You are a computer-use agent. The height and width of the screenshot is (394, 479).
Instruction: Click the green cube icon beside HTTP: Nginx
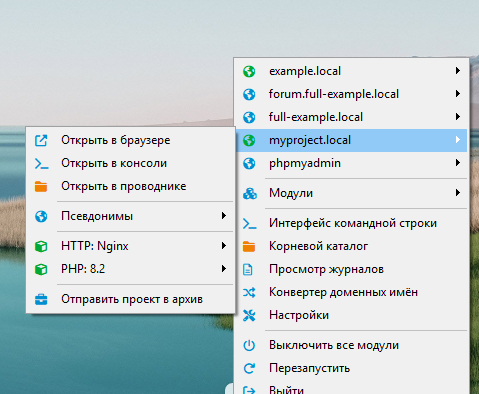pyautogui.click(x=41, y=246)
